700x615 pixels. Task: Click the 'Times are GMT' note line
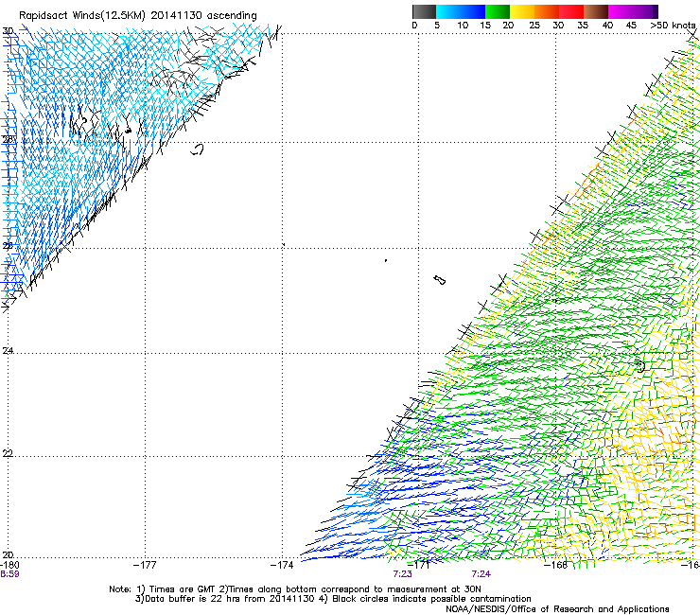295,589
